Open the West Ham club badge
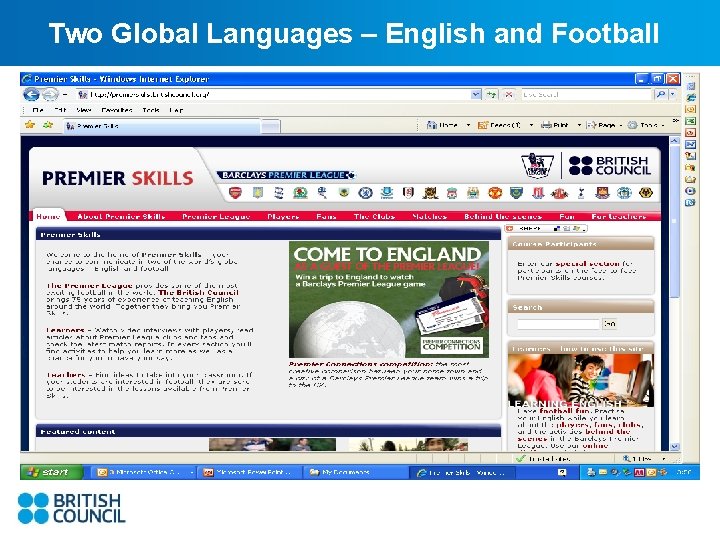The width and height of the screenshot is (720, 540). tap(602, 193)
